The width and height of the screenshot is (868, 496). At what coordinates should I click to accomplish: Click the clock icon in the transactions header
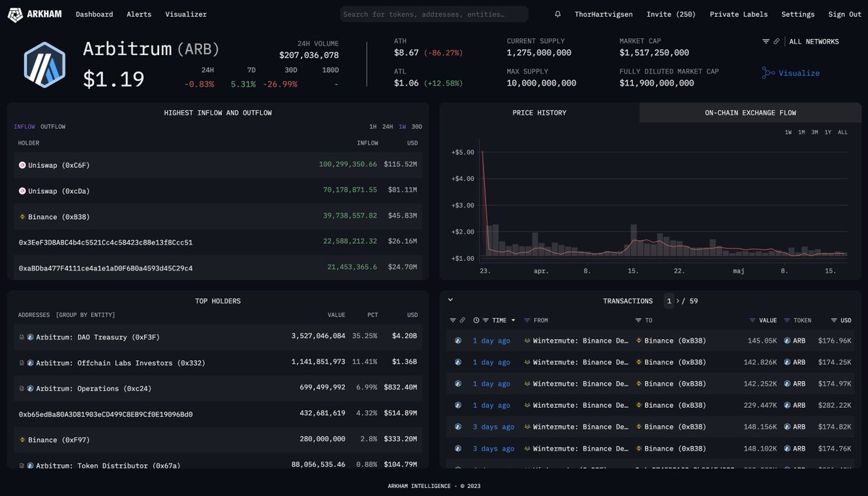click(x=476, y=320)
